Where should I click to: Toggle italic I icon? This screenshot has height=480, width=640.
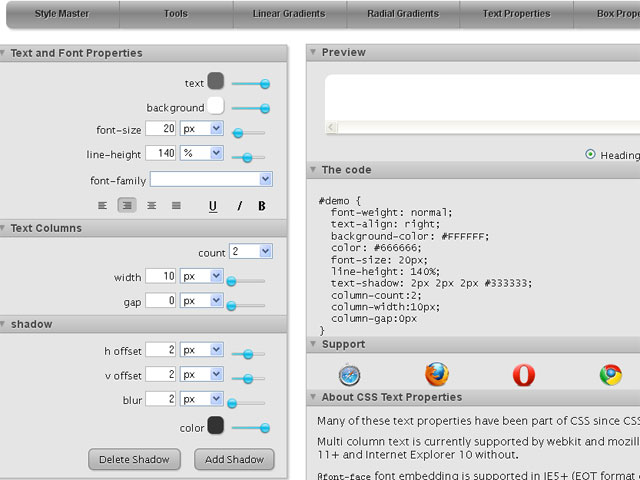(240, 206)
